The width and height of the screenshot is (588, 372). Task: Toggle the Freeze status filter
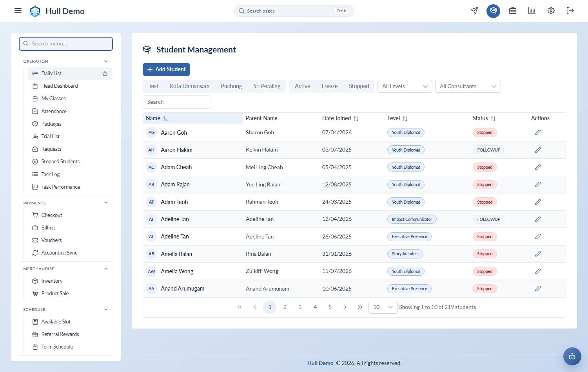coord(329,86)
